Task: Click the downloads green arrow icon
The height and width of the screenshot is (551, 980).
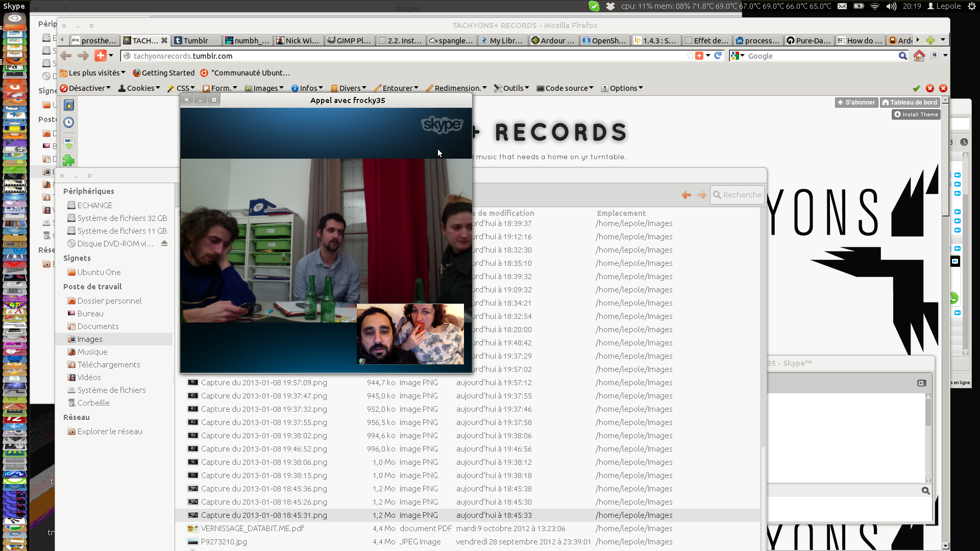Action: (69, 143)
